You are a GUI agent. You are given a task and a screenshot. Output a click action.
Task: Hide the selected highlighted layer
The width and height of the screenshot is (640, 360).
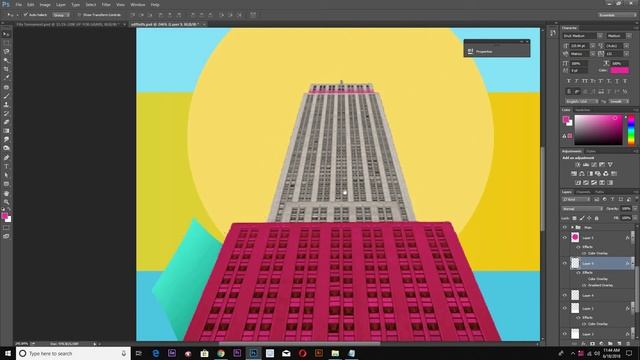pos(565,263)
